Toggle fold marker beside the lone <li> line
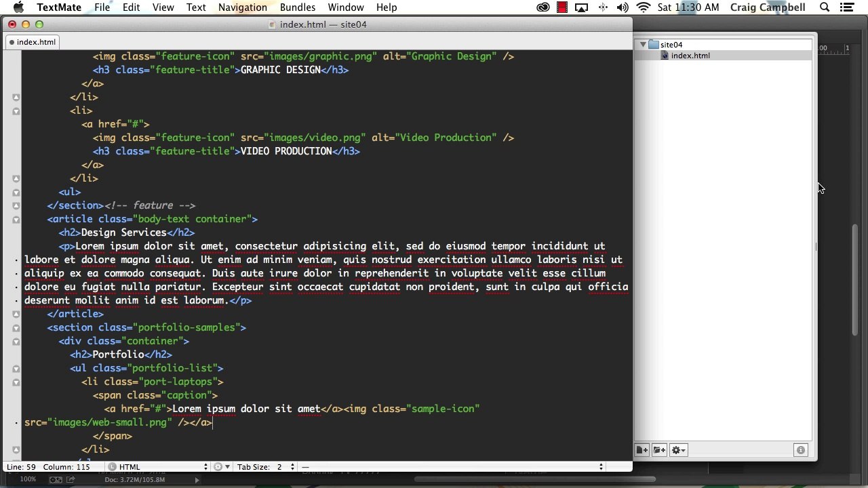The image size is (868, 488). [x=16, y=110]
